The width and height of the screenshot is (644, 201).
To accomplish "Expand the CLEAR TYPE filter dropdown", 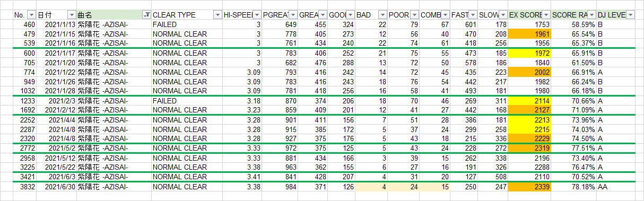I will (217, 15).
